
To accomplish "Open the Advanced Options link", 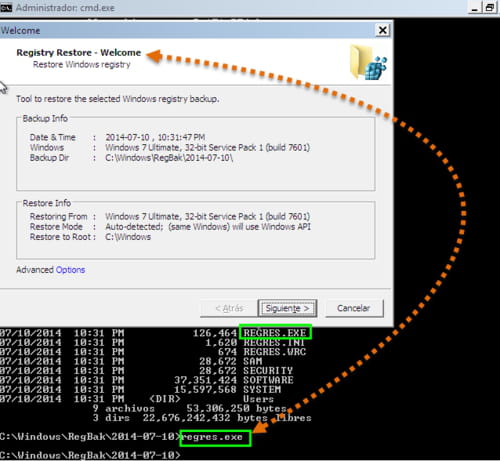I will click(x=70, y=270).
